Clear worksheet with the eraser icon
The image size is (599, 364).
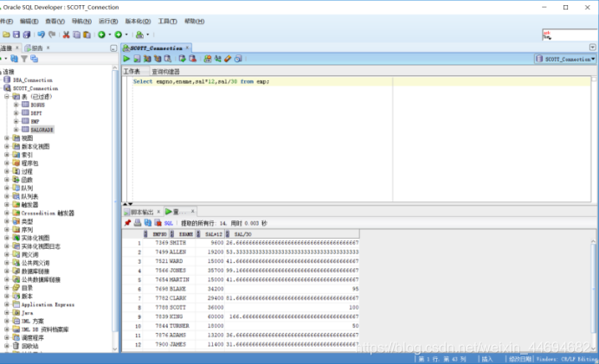(228, 59)
